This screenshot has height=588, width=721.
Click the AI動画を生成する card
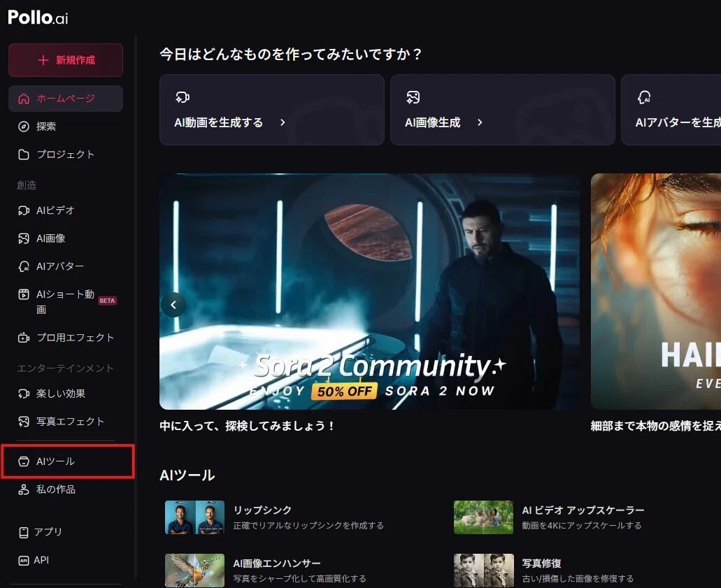coord(272,110)
